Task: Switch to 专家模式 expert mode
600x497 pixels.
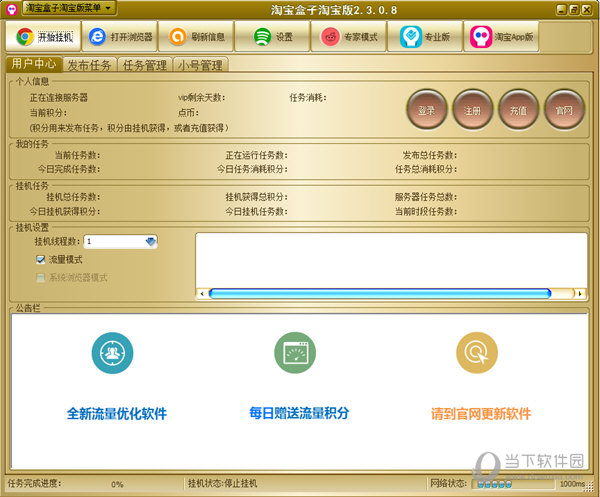Action: (x=349, y=37)
